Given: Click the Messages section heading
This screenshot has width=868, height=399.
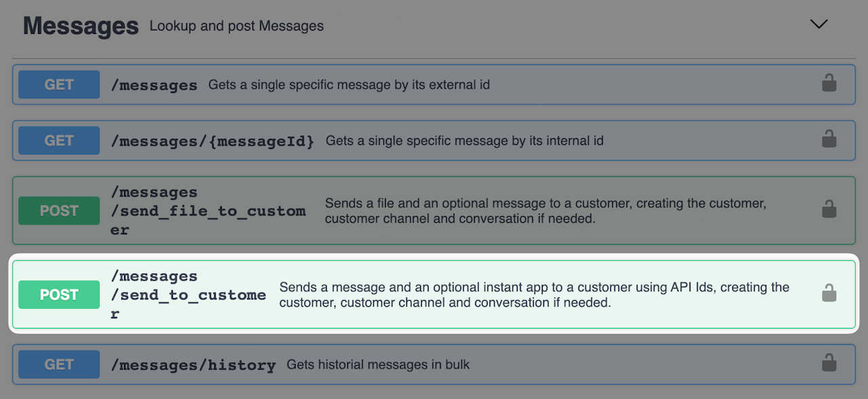Looking at the screenshot, I should [81, 26].
